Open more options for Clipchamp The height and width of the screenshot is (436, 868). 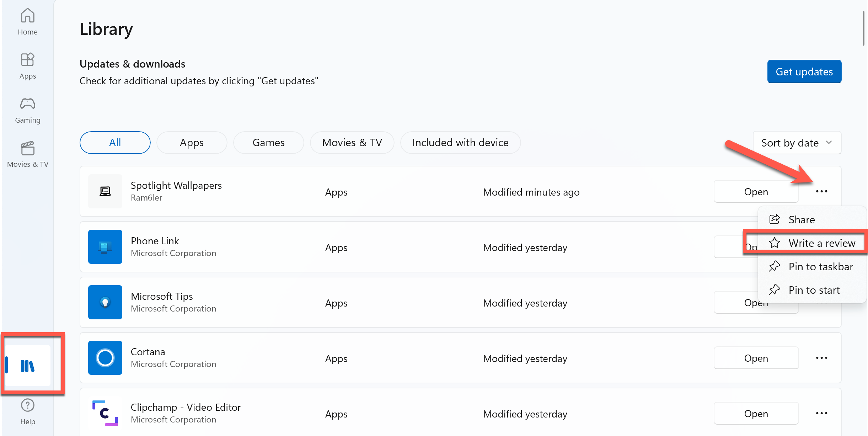(x=821, y=413)
